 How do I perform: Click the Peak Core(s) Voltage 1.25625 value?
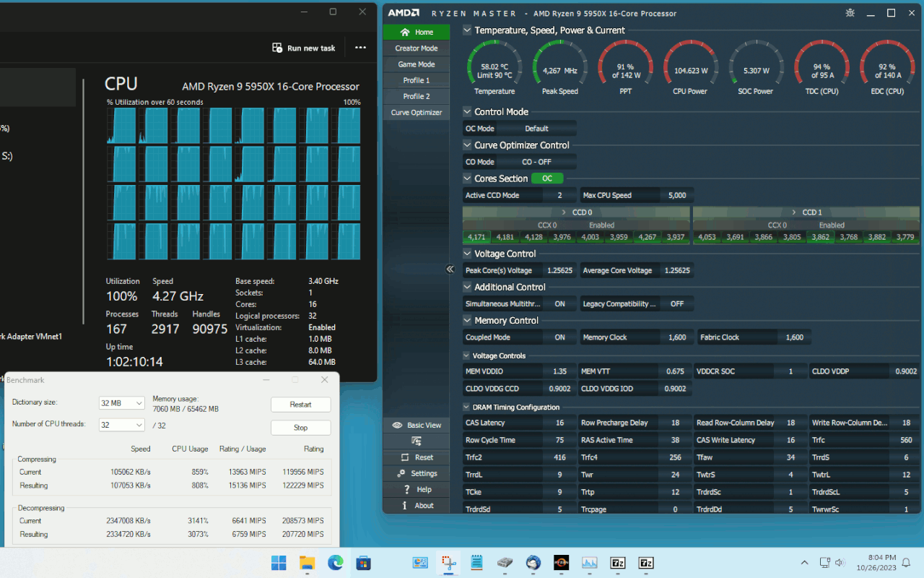[559, 270]
